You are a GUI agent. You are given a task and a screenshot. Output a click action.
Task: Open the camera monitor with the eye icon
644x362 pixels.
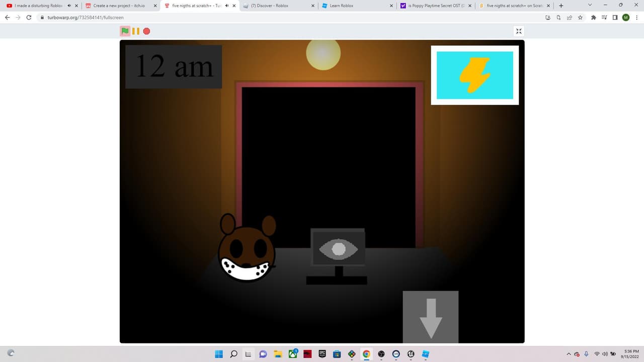[x=339, y=249]
